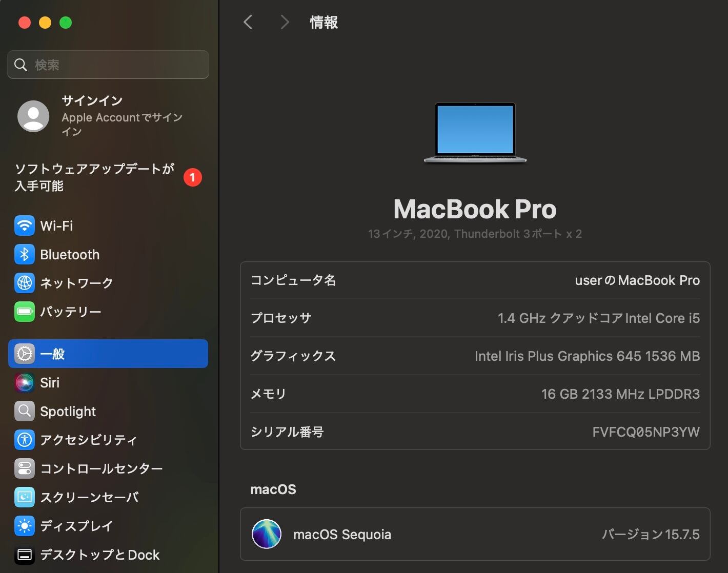The height and width of the screenshot is (573, 728).
Task: Open the ディスプレイ sun icon
Action: tap(24, 526)
